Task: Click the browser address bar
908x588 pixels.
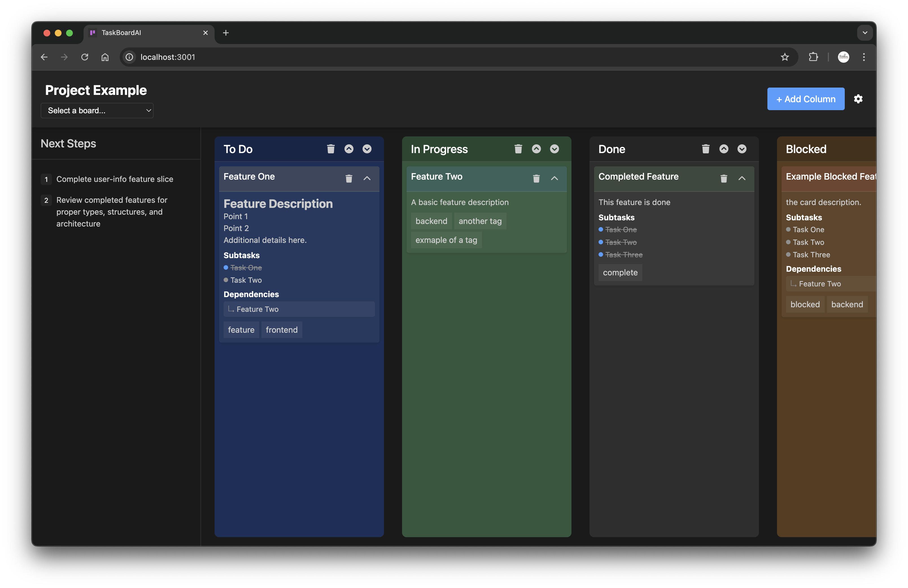Action: coord(267,57)
